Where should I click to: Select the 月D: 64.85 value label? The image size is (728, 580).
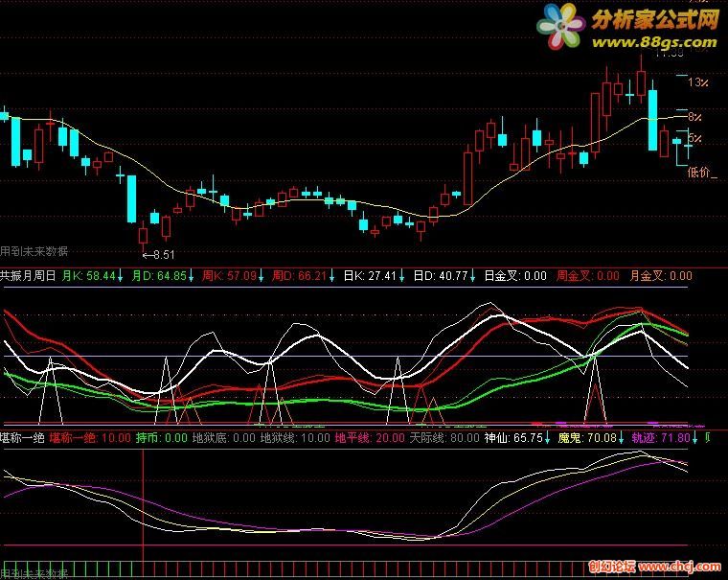(x=159, y=276)
